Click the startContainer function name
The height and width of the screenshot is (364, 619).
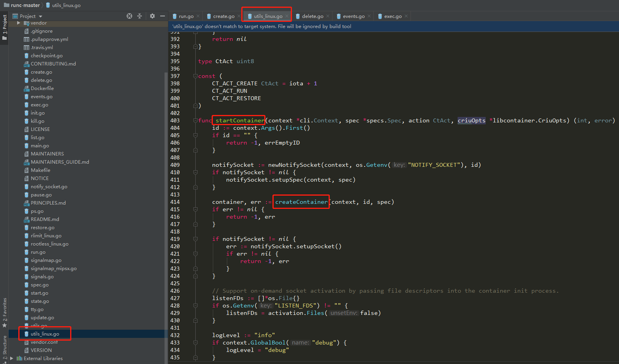(x=240, y=120)
